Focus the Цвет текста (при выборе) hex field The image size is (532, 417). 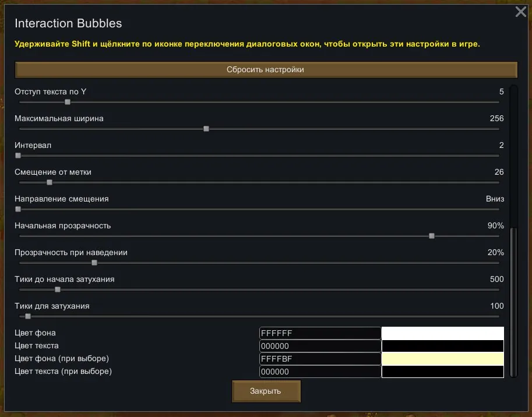[x=320, y=372]
